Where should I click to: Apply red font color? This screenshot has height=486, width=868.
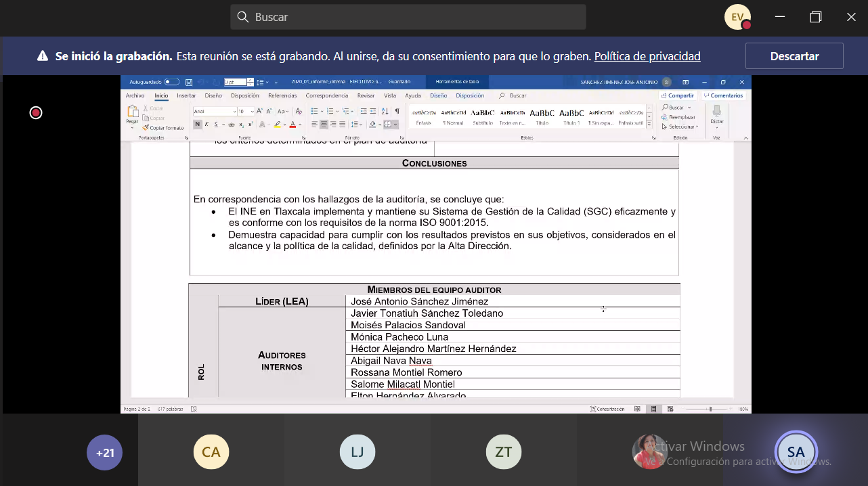pyautogui.click(x=292, y=125)
